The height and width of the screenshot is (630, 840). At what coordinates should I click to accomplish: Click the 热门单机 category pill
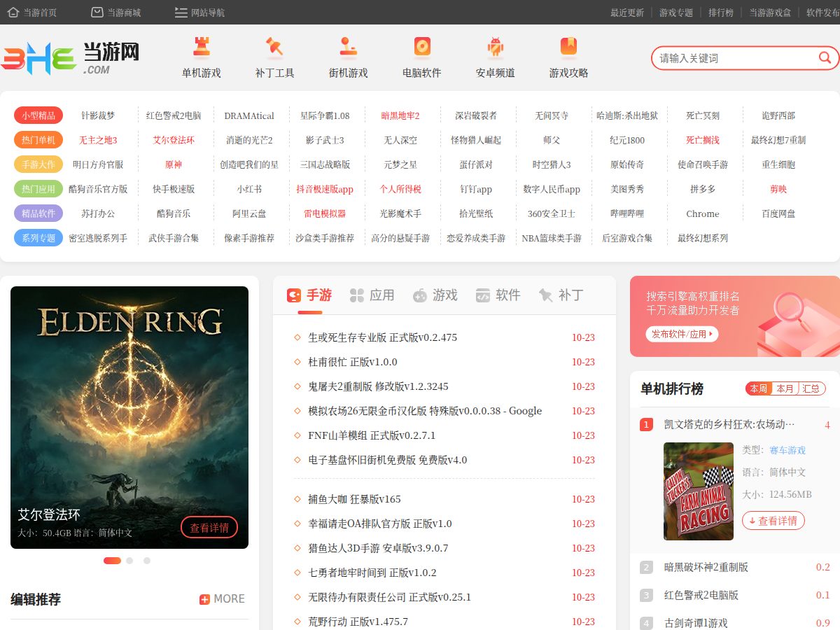38,140
